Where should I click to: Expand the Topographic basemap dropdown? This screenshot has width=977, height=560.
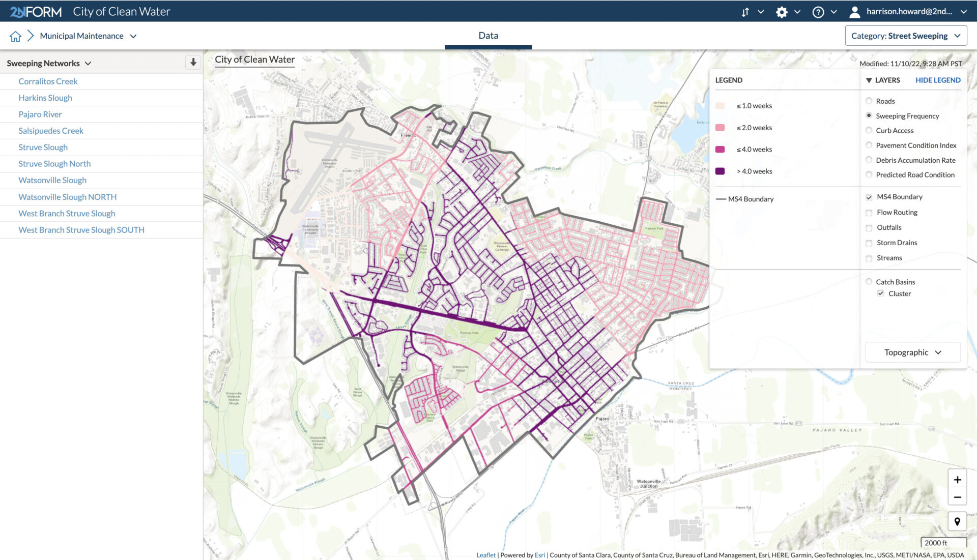click(912, 351)
